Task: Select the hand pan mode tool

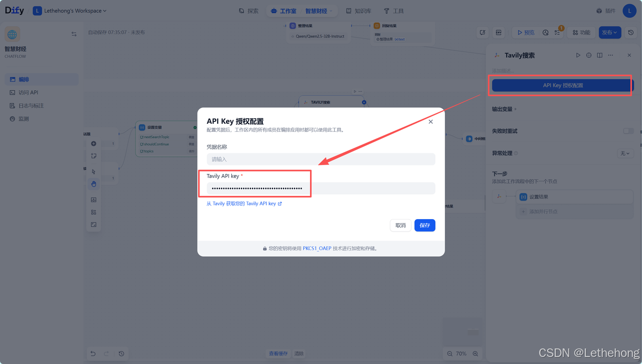Action: tap(94, 184)
